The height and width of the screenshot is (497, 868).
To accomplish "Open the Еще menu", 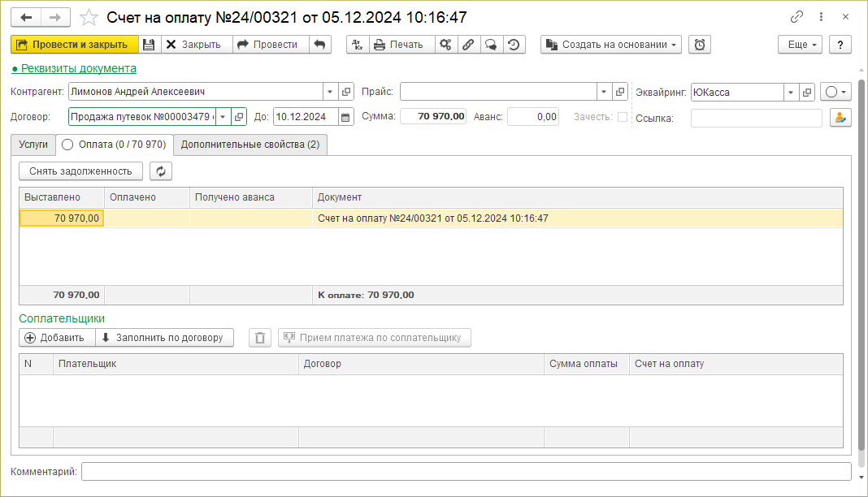I will coord(800,45).
